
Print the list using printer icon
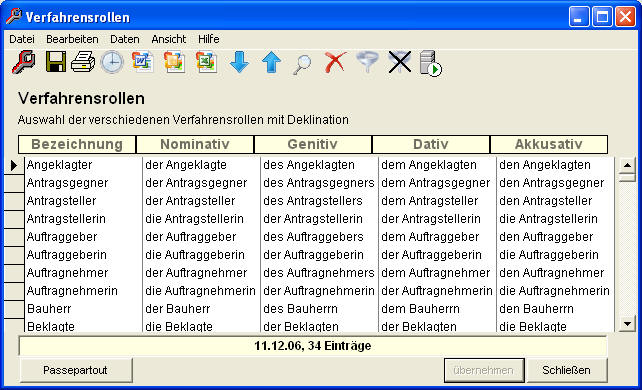pos(83,62)
